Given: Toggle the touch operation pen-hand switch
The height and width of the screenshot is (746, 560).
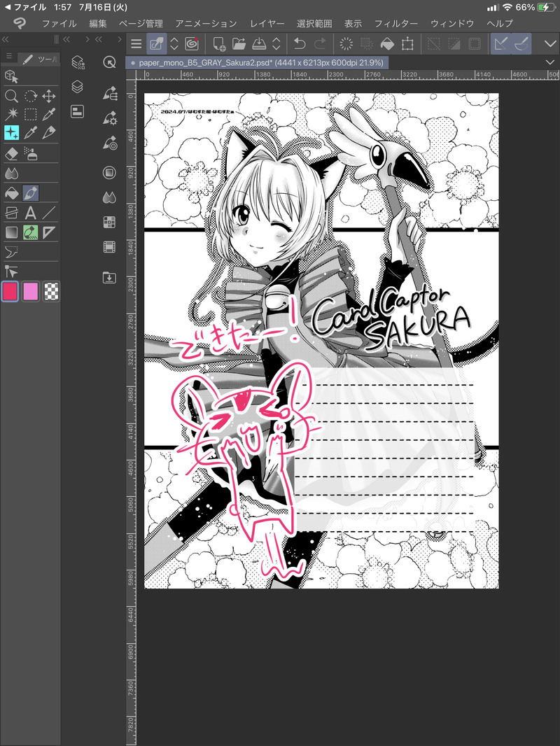Looking at the screenshot, I should point(156,44).
